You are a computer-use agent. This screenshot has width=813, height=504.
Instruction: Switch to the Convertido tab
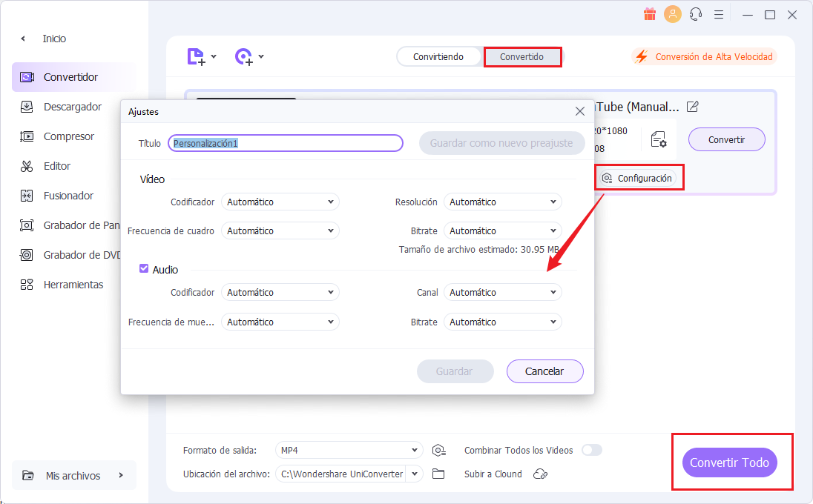[521, 57]
